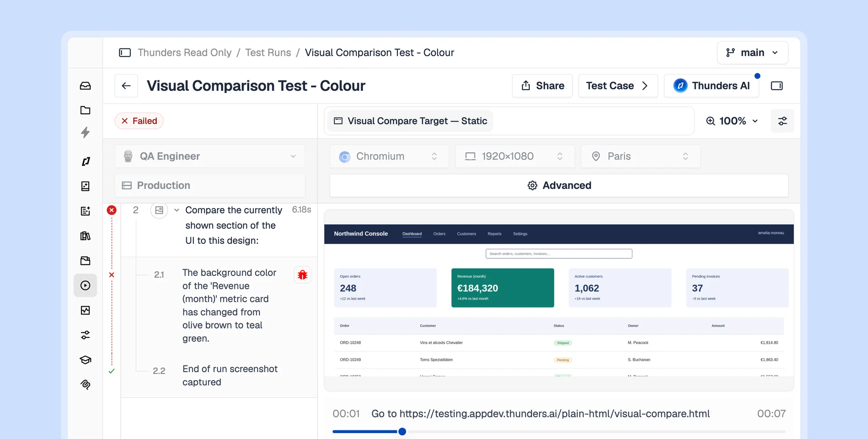The width and height of the screenshot is (868, 439).
Task: Open the report document sidebar icon
Action: (x=85, y=186)
